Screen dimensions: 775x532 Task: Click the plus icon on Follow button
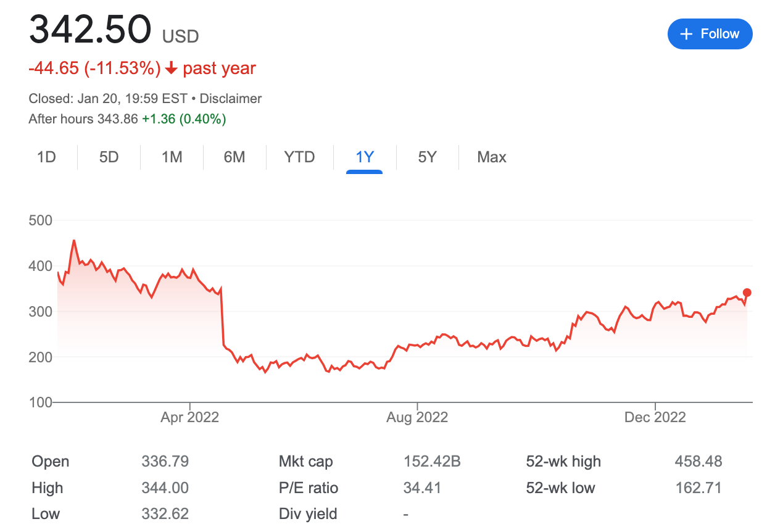click(686, 34)
